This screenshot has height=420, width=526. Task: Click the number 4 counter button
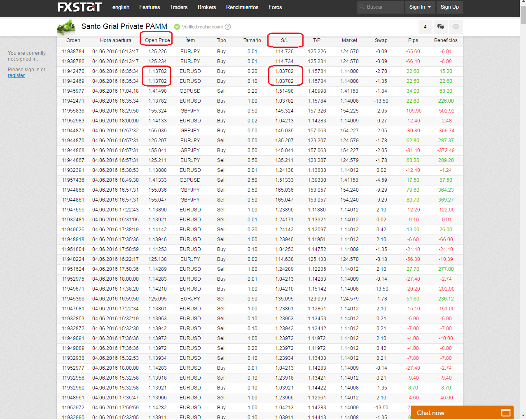tap(425, 27)
